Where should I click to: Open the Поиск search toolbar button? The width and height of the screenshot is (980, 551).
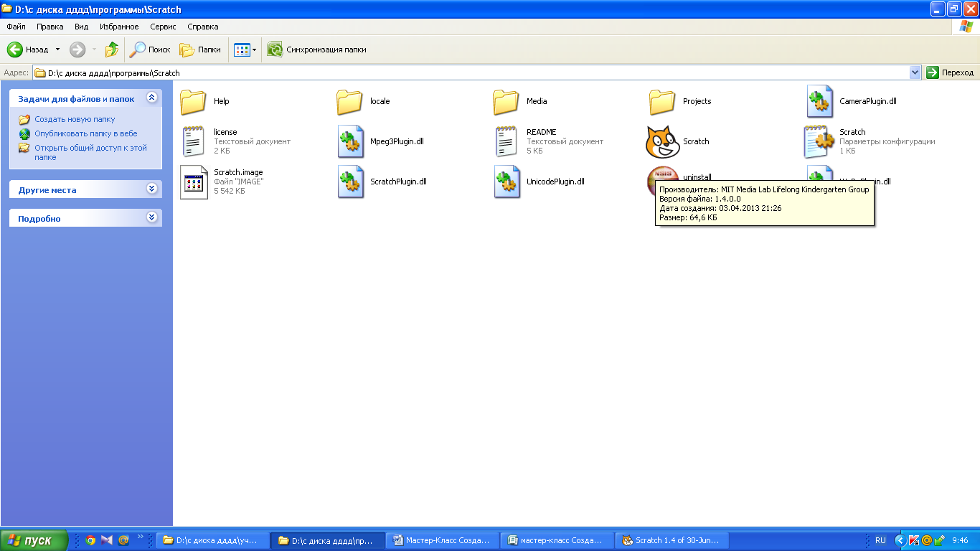point(150,50)
